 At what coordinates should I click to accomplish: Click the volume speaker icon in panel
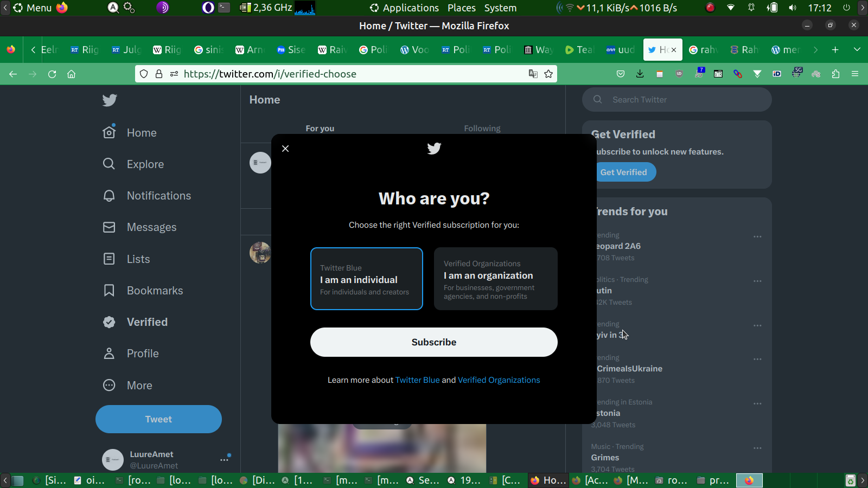coord(793,8)
